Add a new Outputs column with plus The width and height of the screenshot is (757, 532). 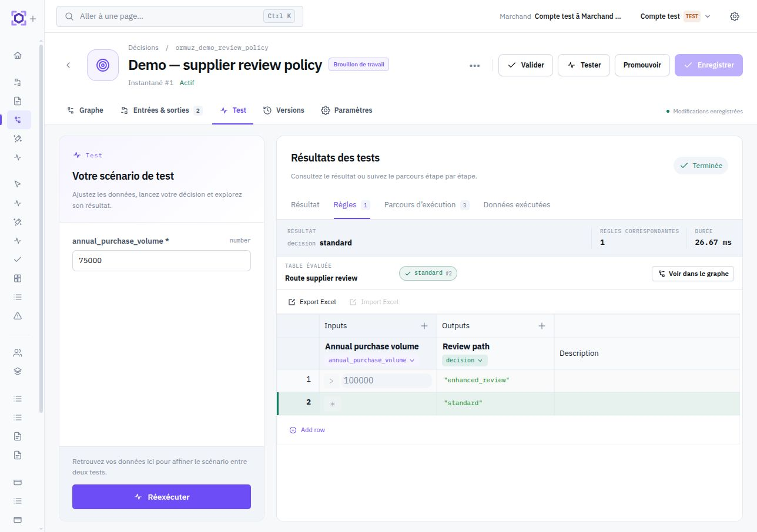click(542, 326)
